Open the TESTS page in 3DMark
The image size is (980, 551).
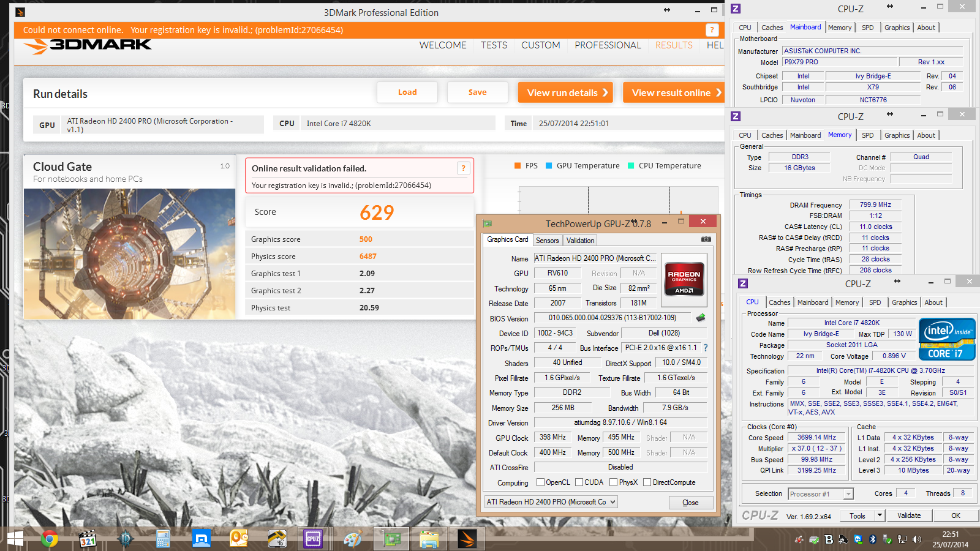(x=494, y=45)
